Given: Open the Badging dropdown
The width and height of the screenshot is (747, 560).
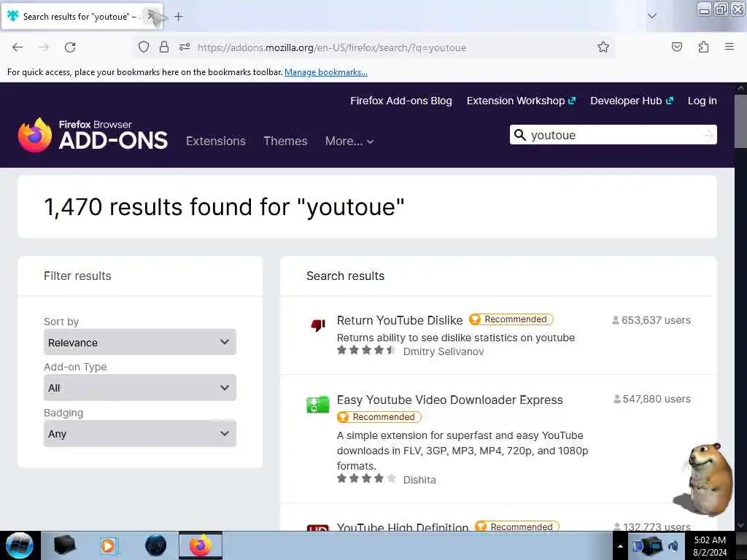Looking at the screenshot, I should (139, 433).
